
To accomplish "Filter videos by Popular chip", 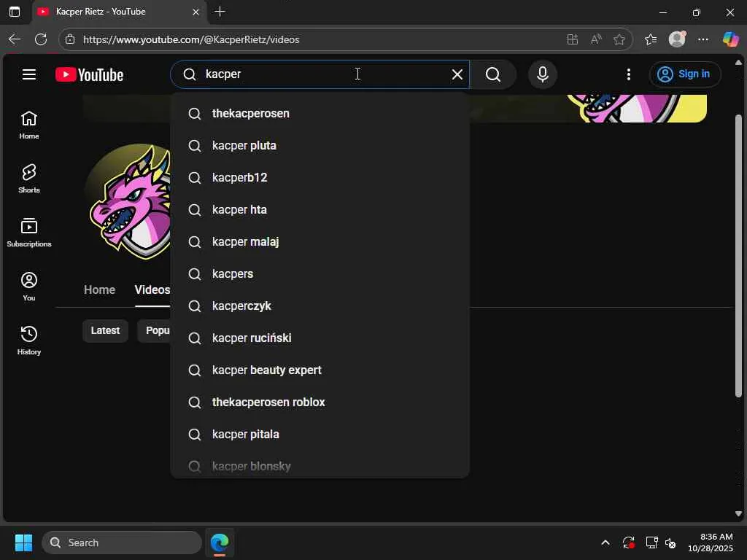I will pos(155,330).
